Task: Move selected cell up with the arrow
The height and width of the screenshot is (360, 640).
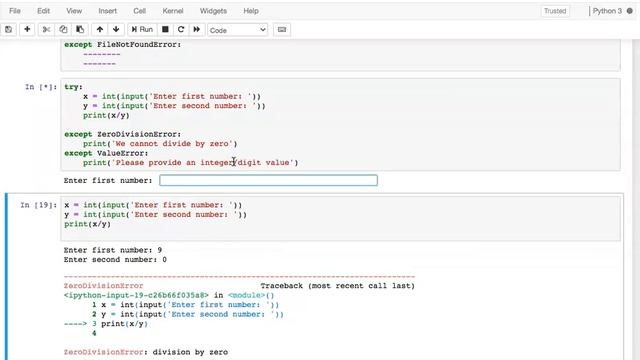Action: coord(100,29)
